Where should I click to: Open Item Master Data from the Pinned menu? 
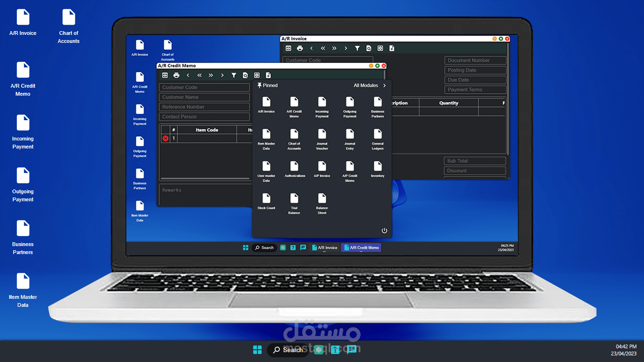coord(266,139)
